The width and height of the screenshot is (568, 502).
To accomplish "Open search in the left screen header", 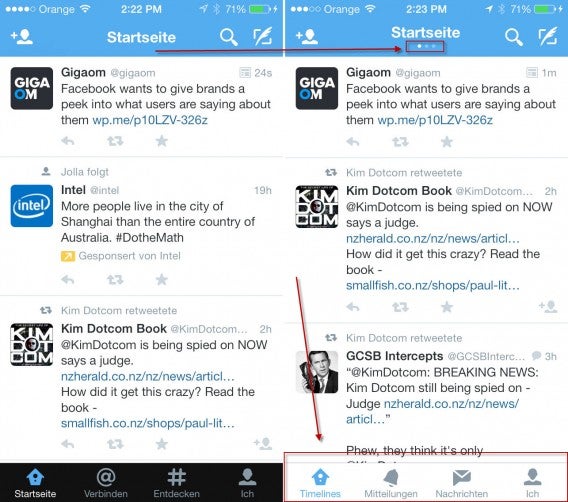I will click(x=229, y=37).
